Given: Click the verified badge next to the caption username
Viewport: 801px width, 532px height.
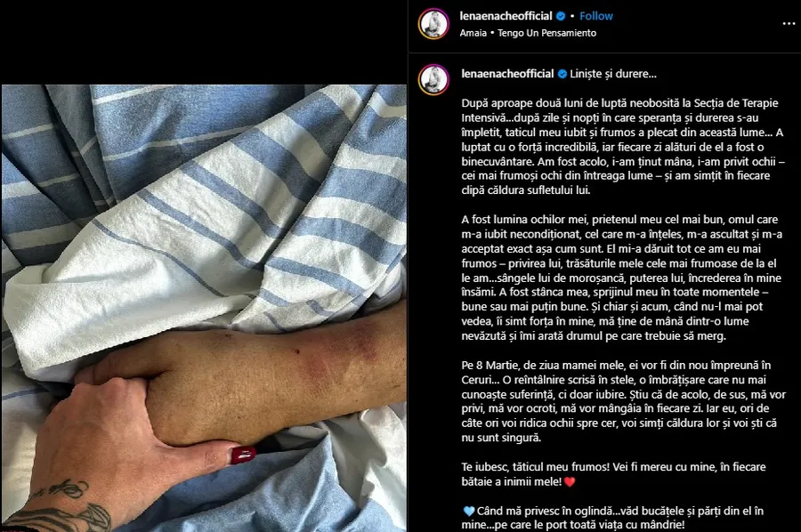Looking at the screenshot, I should 562,74.
